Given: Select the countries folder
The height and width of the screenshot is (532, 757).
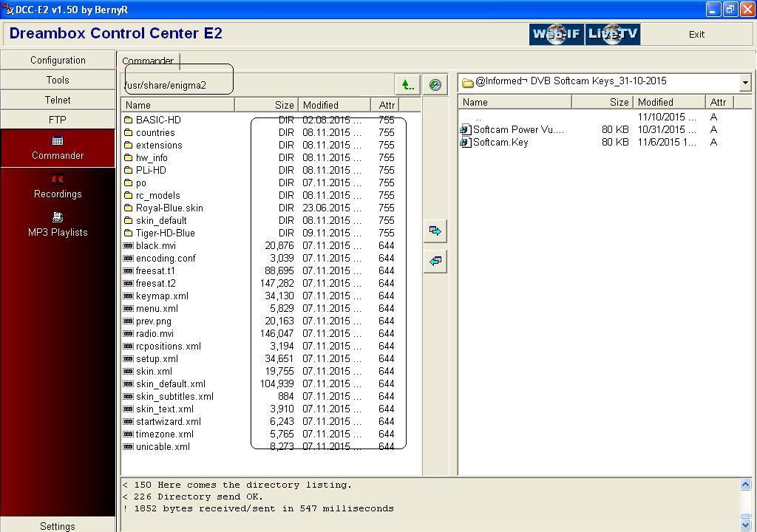Looking at the screenshot, I should [155, 132].
